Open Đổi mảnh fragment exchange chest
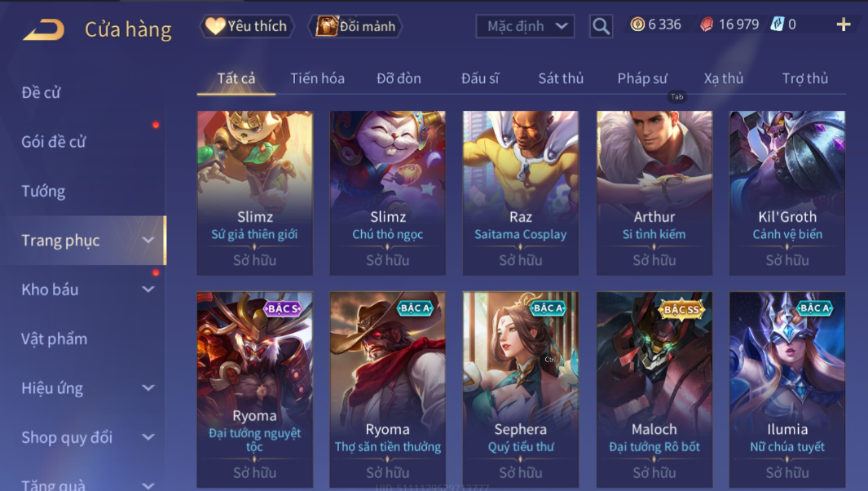 (x=355, y=26)
